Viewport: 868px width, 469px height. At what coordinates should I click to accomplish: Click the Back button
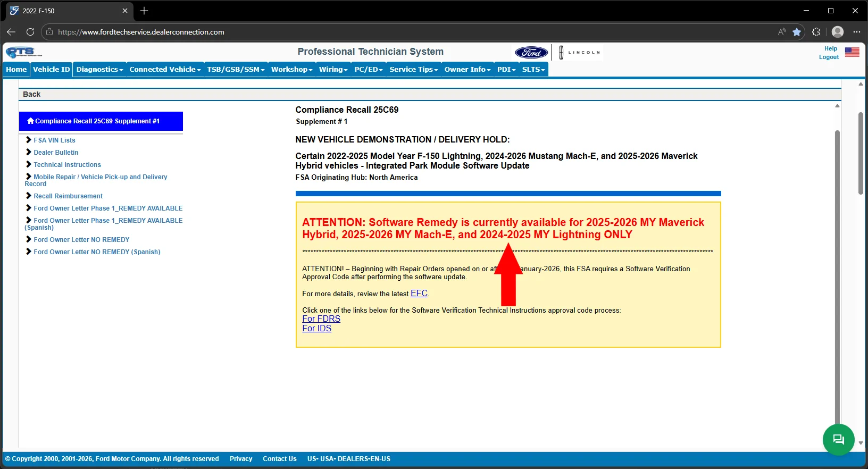tap(32, 94)
